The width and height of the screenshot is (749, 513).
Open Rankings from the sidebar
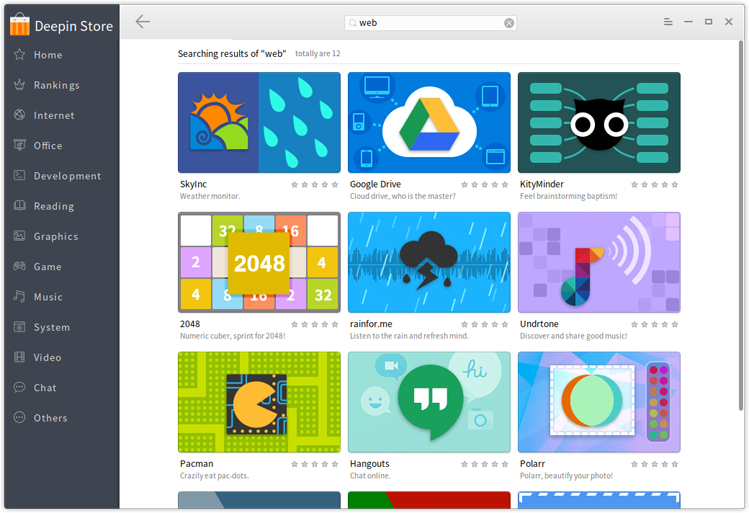click(55, 85)
